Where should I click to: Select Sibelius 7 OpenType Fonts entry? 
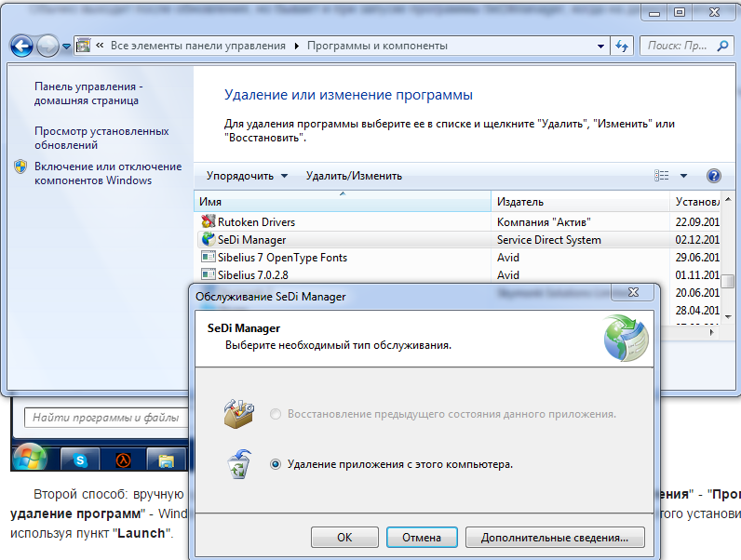click(x=457, y=258)
